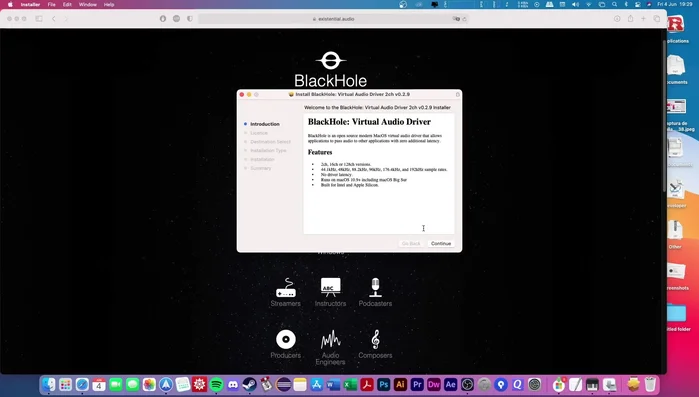Select the Installation Type installer step
This screenshot has height=397, width=699.
pos(268,151)
